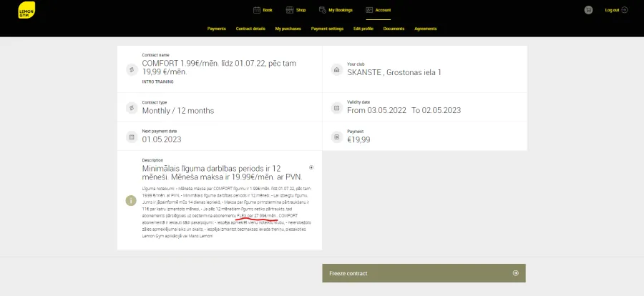
Task: Go to Payment settings
Action: [327, 29]
